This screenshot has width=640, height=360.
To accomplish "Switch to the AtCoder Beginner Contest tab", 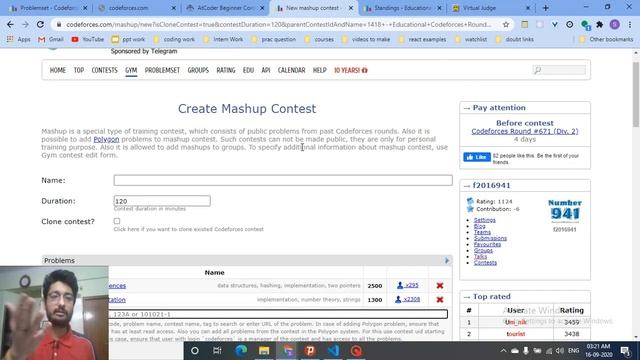I will (224, 8).
